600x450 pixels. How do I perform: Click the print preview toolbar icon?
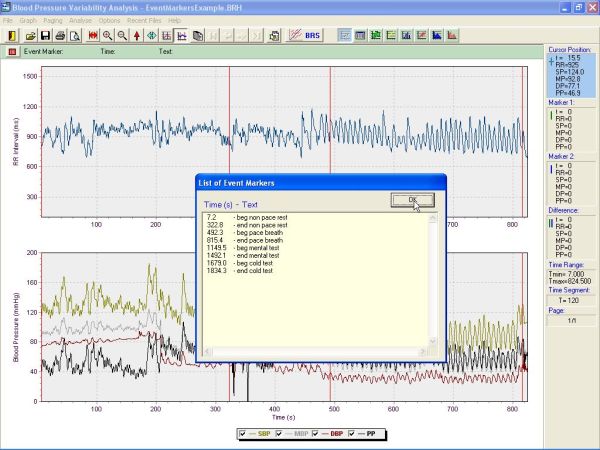(x=75, y=35)
